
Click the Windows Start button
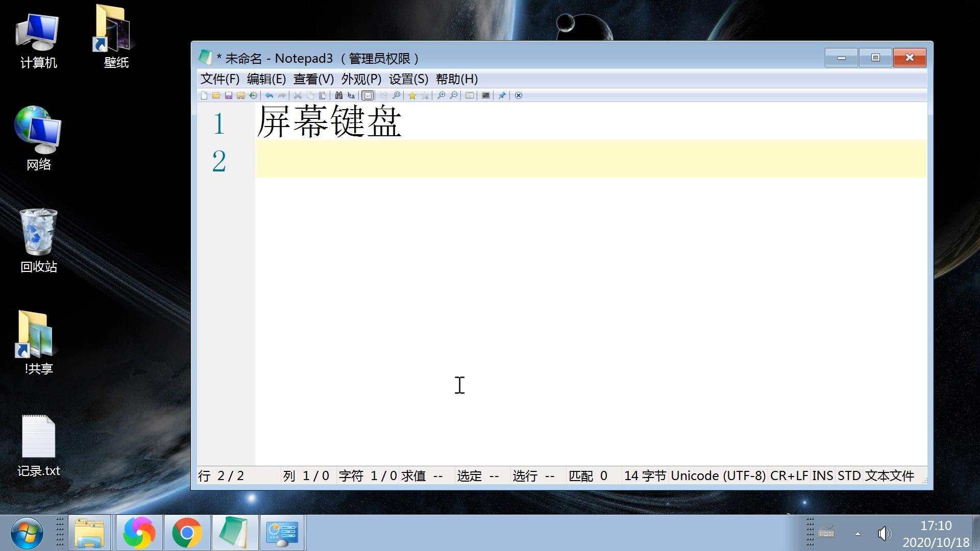coord(27,533)
